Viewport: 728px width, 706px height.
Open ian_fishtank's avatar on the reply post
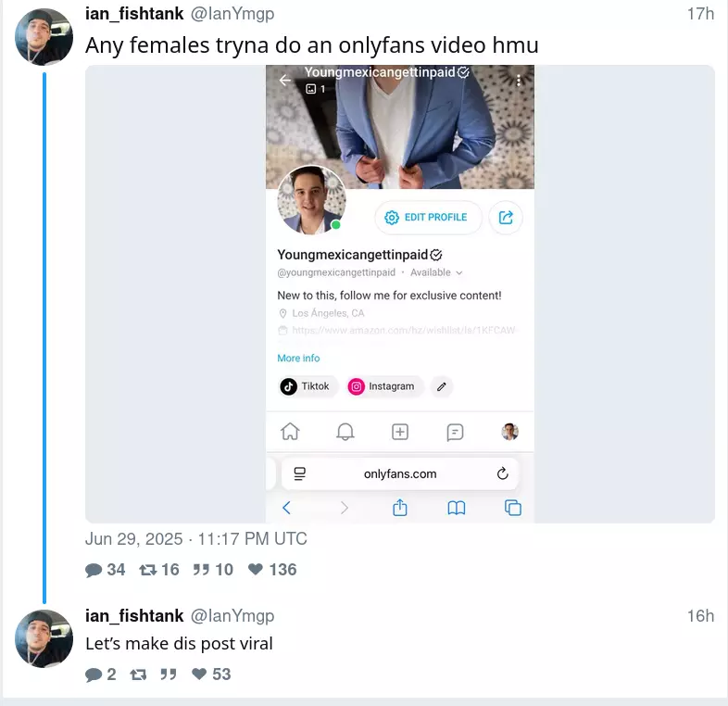coord(44,638)
